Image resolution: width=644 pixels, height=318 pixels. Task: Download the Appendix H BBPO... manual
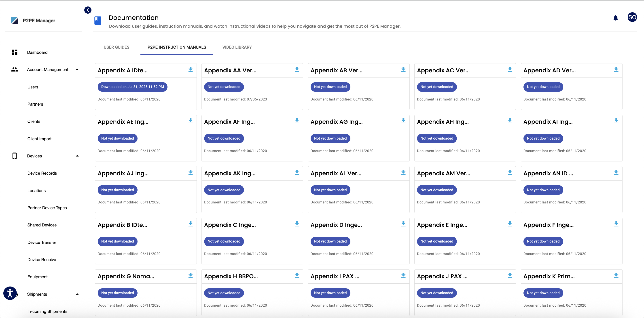(297, 275)
